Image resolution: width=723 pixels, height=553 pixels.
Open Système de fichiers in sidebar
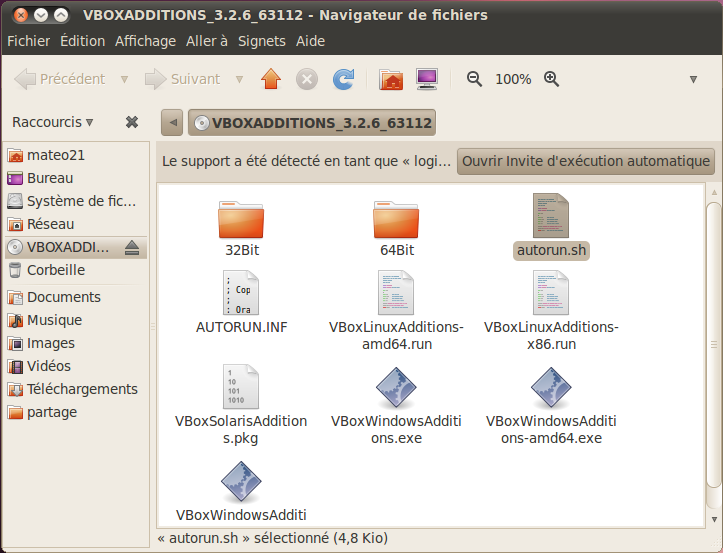(x=76, y=201)
